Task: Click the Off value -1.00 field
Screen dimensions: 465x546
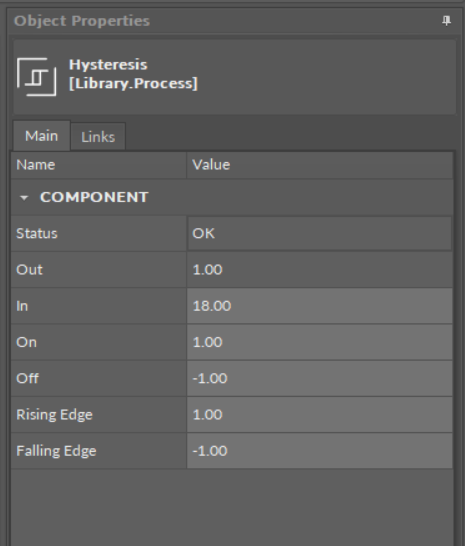Action: [x=319, y=379]
